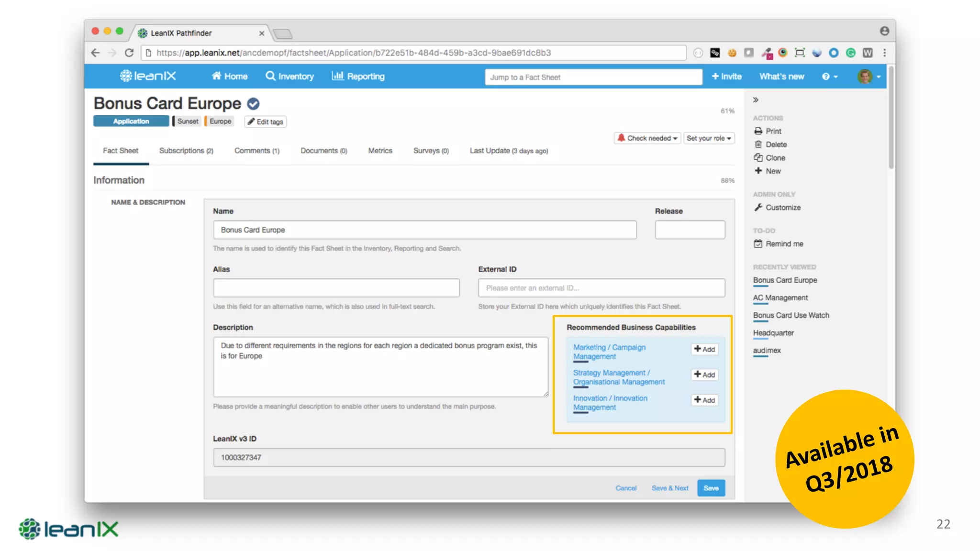Click the Home icon in navbar
The width and height of the screenshot is (980, 551).
click(x=217, y=76)
